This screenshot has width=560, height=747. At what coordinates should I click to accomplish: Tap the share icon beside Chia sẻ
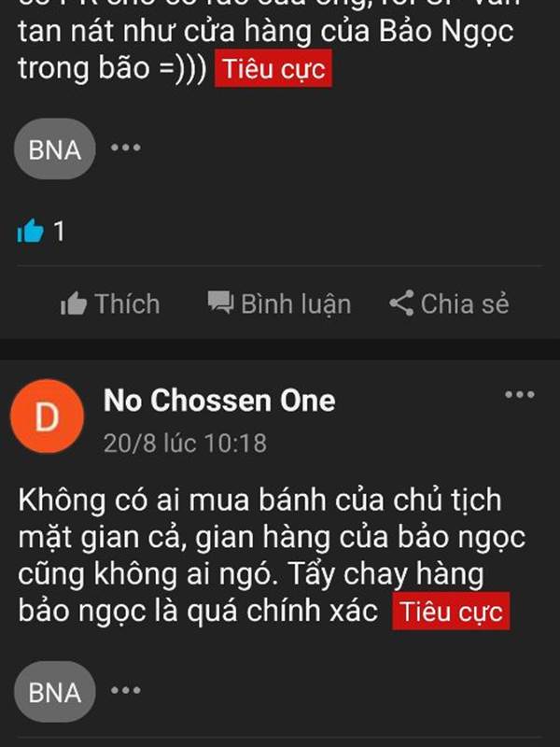(402, 303)
